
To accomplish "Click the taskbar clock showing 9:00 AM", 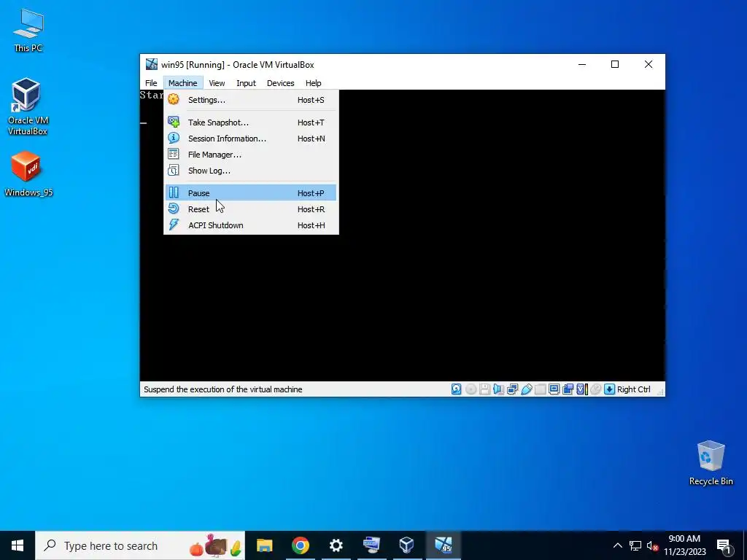I will (x=684, y=545).
